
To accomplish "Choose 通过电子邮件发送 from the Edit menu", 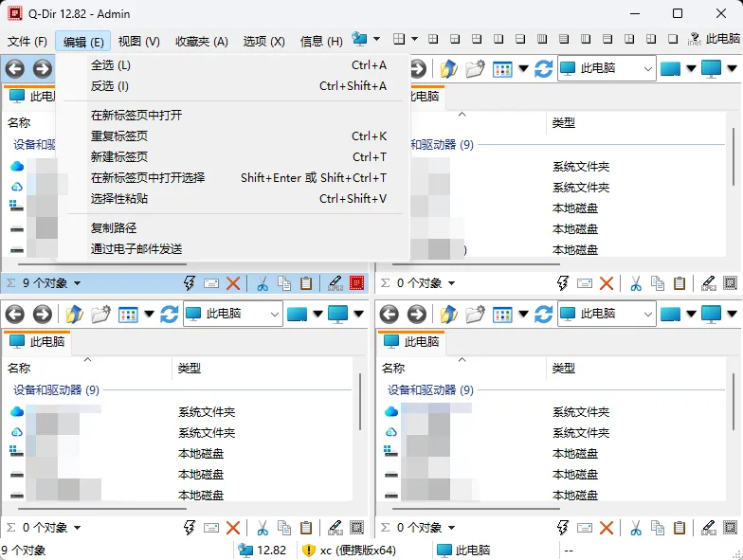I will 233,248.
